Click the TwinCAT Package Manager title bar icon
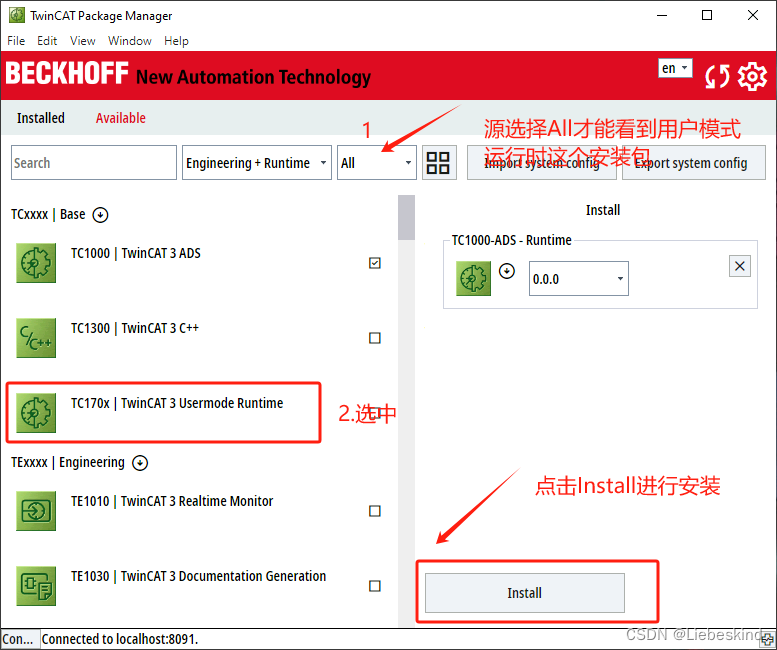This screenshot has height=650, width=777. 16,15
